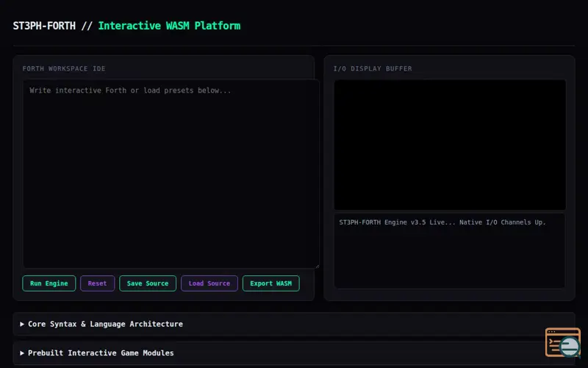588x368 pixels.
Task: Click Save Source button
Action: pos(148,283)
